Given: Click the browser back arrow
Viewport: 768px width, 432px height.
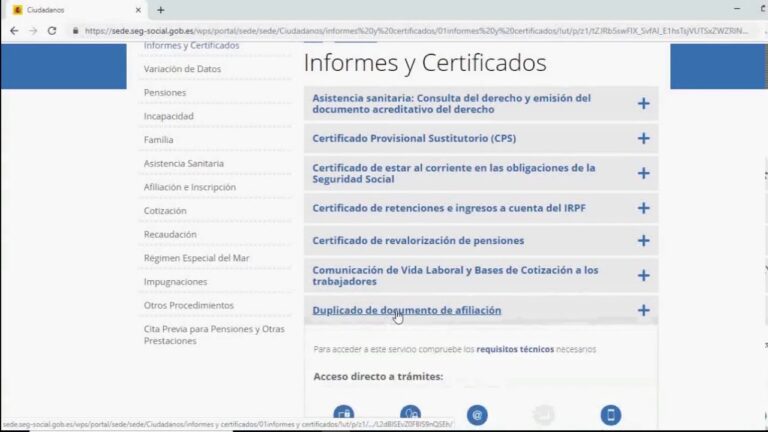Looking at the screenshot, I should click(14, 31).
